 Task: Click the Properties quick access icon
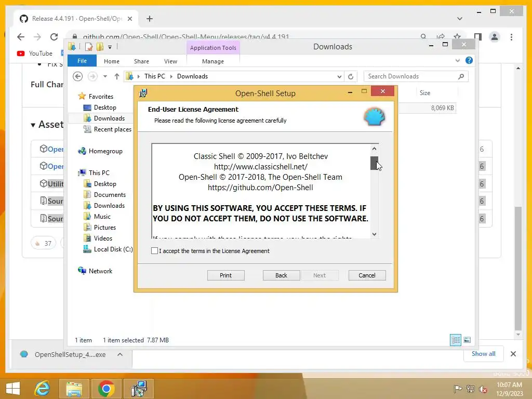point(88,47)
